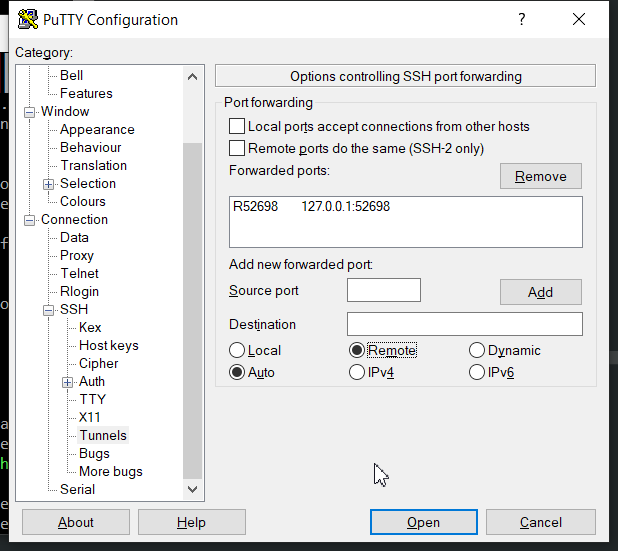This screenshot has width=618, height=551.
Task: Open the TTY category
Action: 93,400
